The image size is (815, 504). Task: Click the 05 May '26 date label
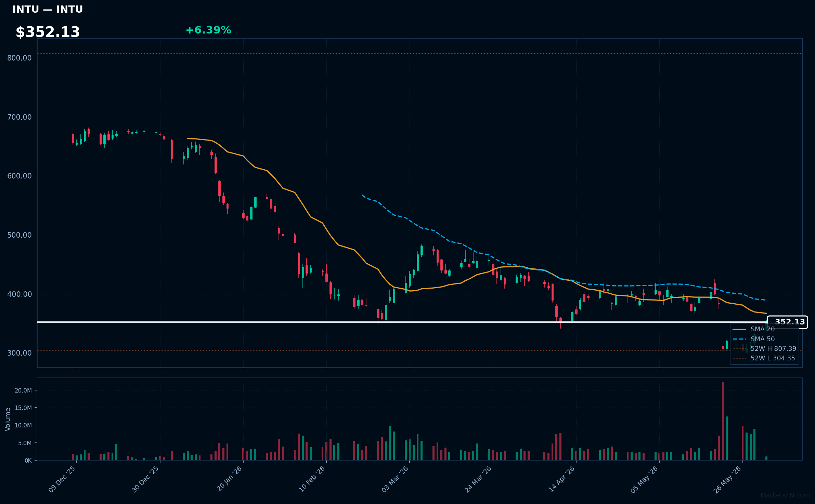(645, 479)
